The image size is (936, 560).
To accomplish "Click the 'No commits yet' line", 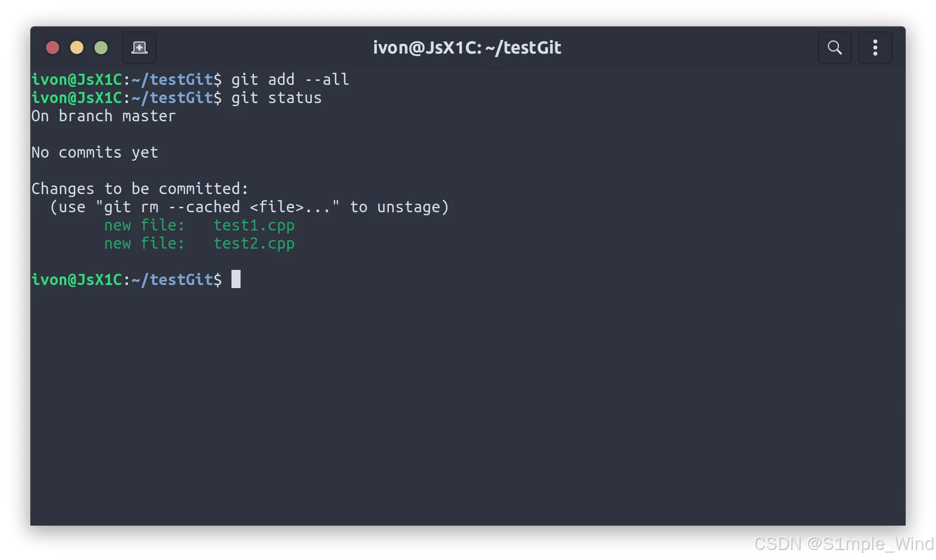I will 95,152.
